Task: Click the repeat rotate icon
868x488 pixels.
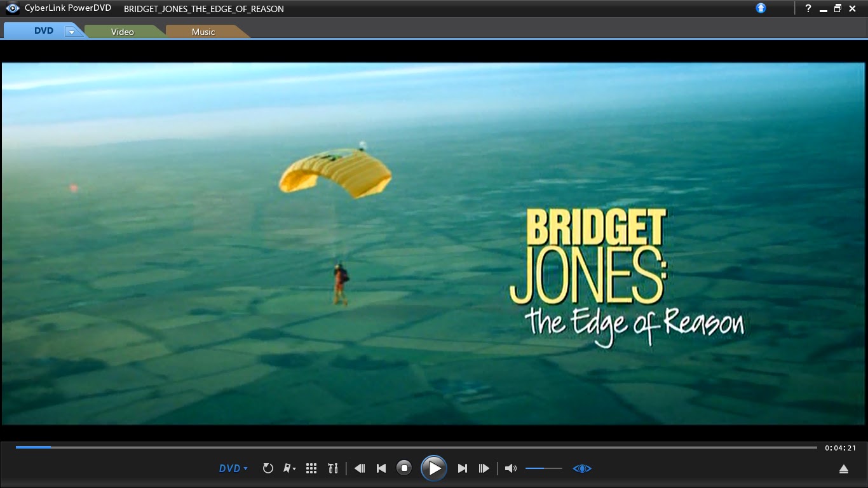Action: tap(268, 468)
